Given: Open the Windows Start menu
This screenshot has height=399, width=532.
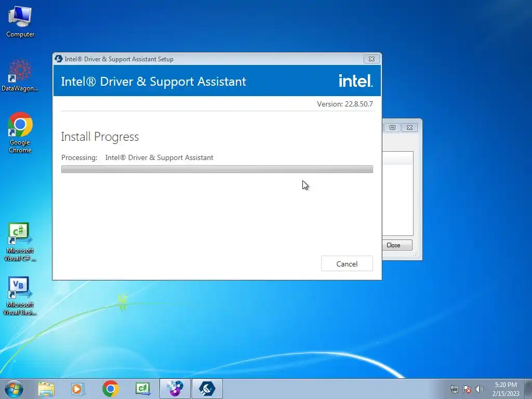Looking at the screenshot, I should coord(14,389).
